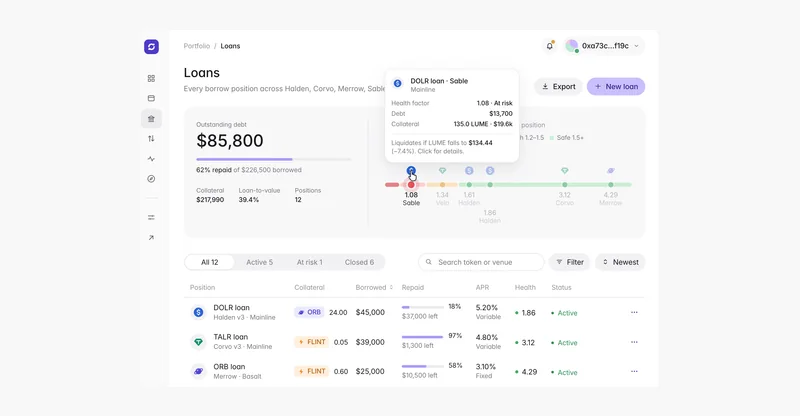Click the Loans breadcrumb
800x416 pixels.
(230, 46)
